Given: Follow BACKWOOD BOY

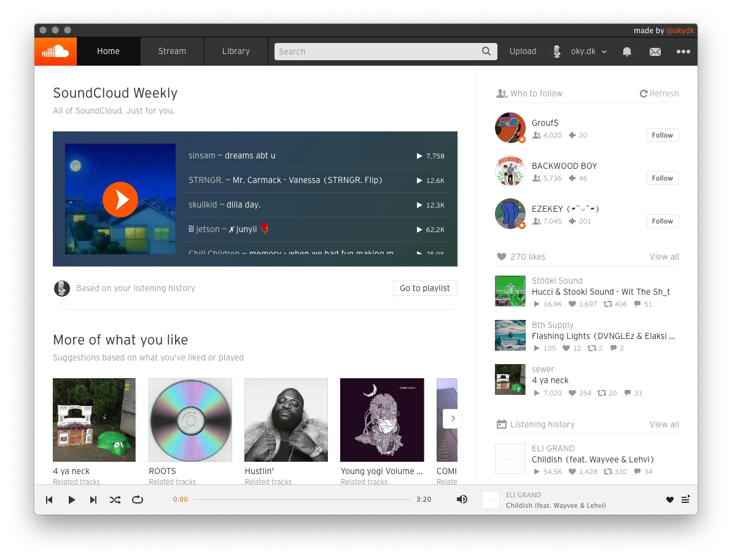Looking at the screenshot, I should (663, 178).
